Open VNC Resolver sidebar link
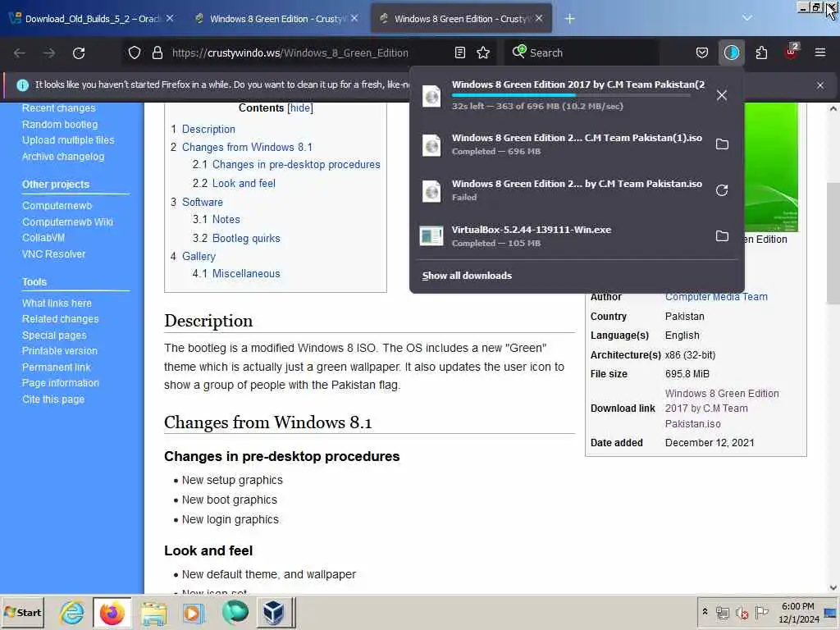This screenshot has width=840, height=630. [x=53, y=254]
